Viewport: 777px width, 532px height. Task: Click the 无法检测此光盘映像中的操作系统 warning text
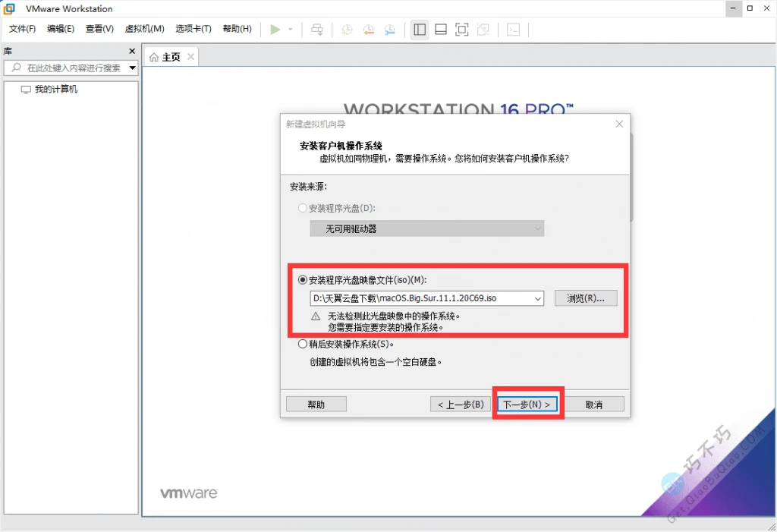394,316
